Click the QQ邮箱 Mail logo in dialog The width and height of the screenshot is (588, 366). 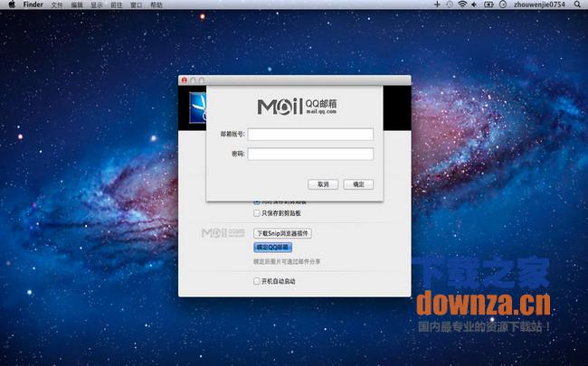coord(297,107)
